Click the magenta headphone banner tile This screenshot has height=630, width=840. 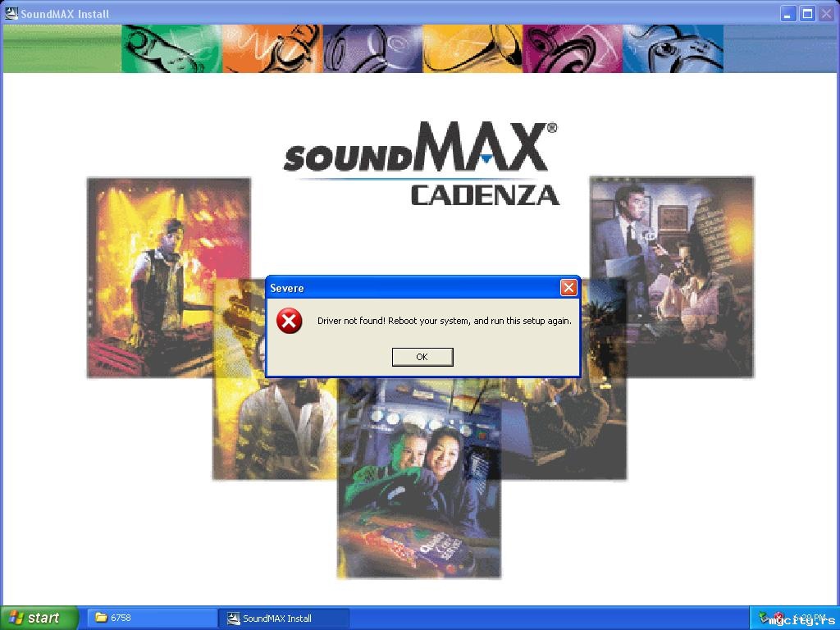tap(573, 48)
